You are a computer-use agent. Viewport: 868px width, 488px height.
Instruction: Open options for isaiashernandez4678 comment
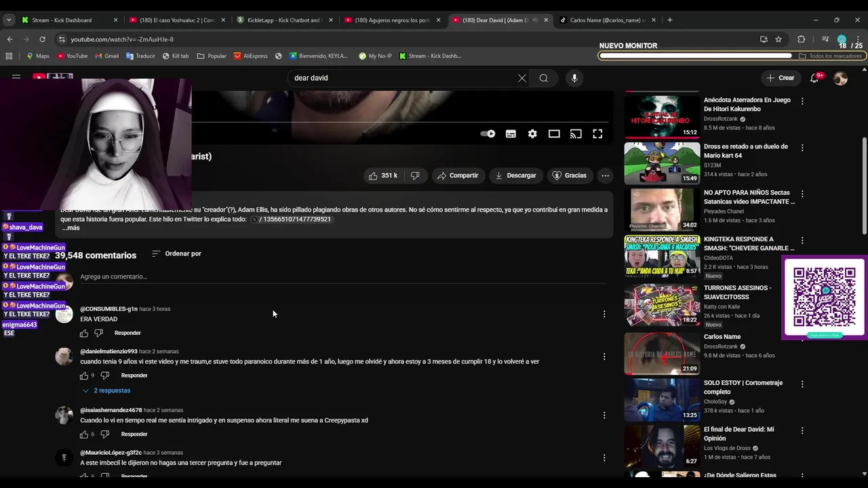click(604, 415)
